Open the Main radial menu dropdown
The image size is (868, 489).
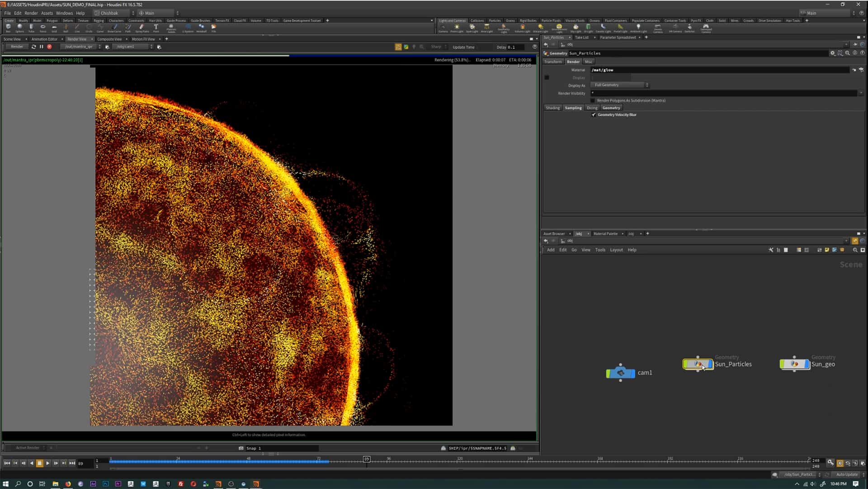pyautogui.click(x=158, y=13)
